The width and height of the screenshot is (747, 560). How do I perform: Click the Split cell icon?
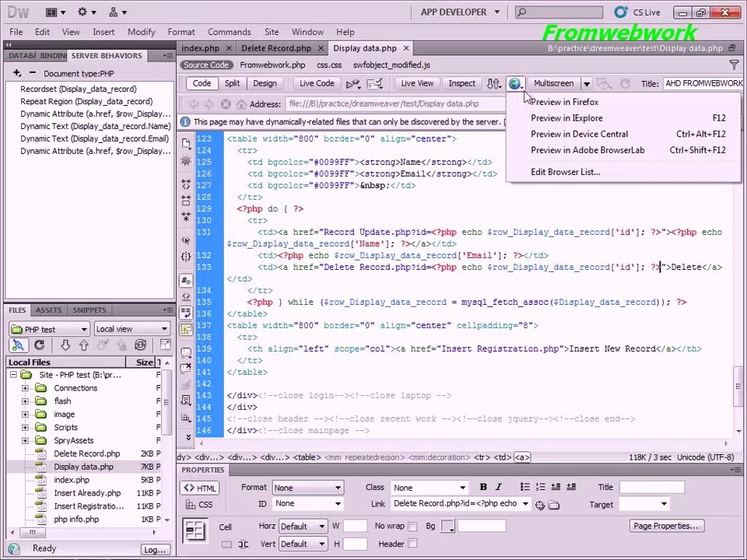point(243,544)
